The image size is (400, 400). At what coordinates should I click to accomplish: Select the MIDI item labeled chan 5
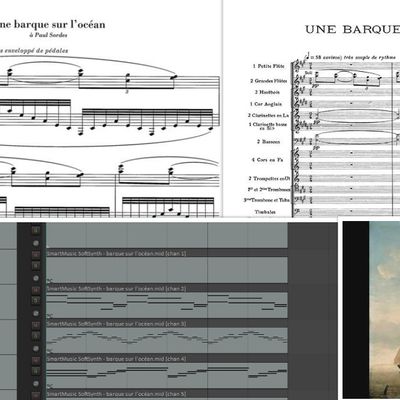coord(167,394)
